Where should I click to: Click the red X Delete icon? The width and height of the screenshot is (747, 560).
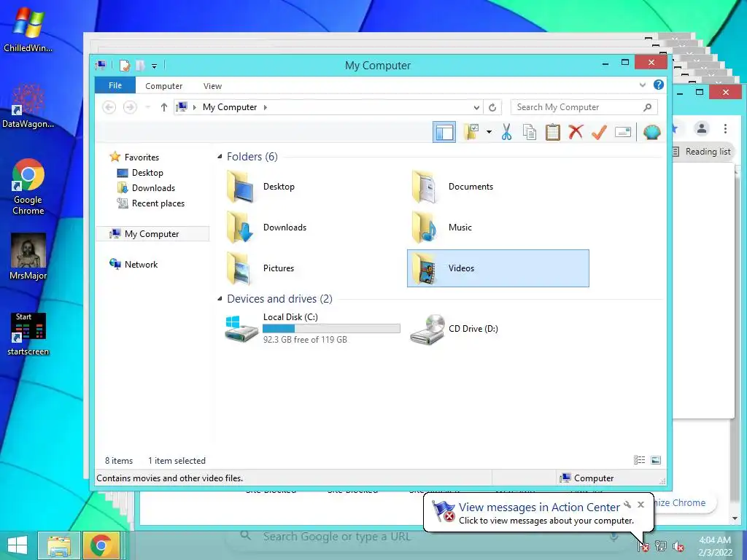click(576, 131)
